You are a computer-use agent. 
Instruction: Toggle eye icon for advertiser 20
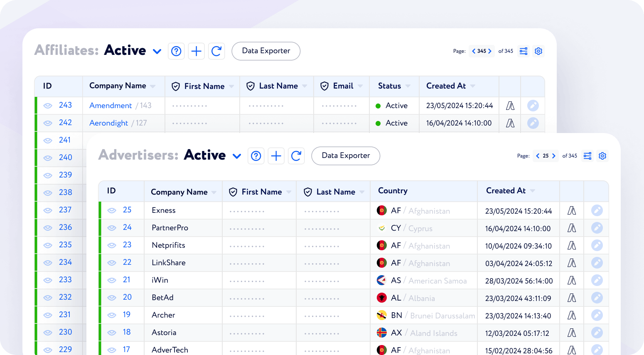pyautogui.click(x=112, y=298)
